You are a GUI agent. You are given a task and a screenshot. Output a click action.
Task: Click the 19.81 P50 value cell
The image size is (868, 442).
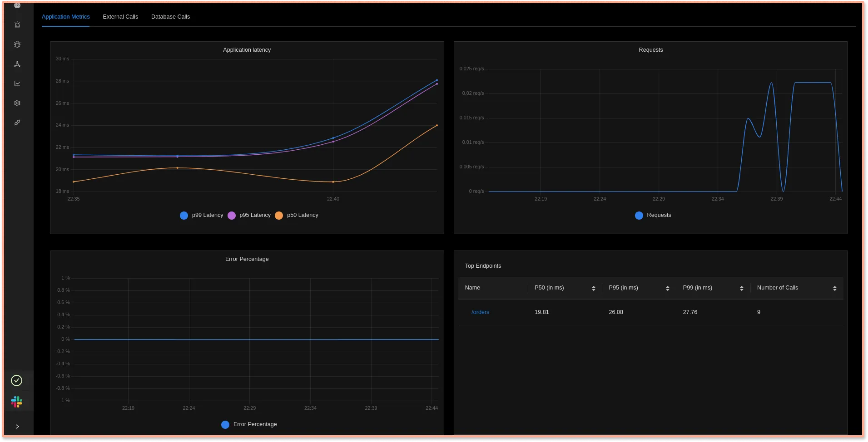tap(542, 312)
